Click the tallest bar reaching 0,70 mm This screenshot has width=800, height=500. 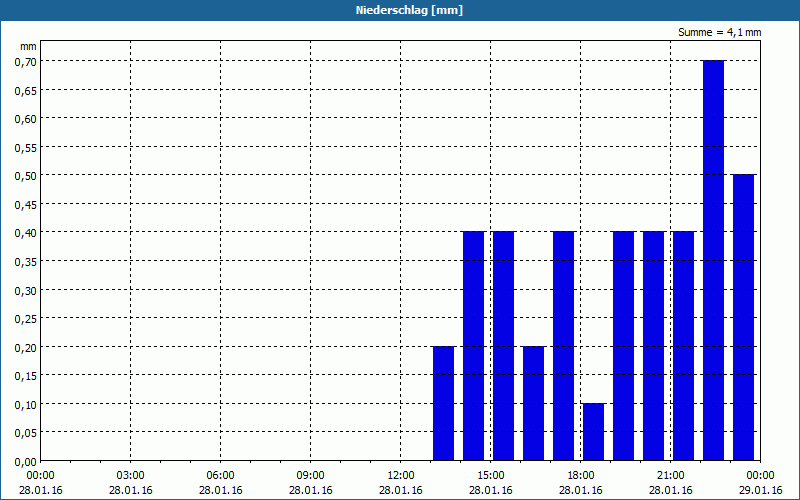point(713,260)
